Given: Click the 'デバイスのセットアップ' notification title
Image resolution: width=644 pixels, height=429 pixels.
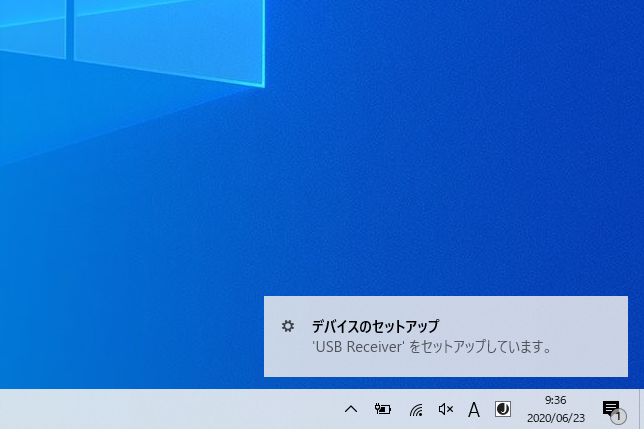Looking at the screenshot, I should click(x=375, y=326).
